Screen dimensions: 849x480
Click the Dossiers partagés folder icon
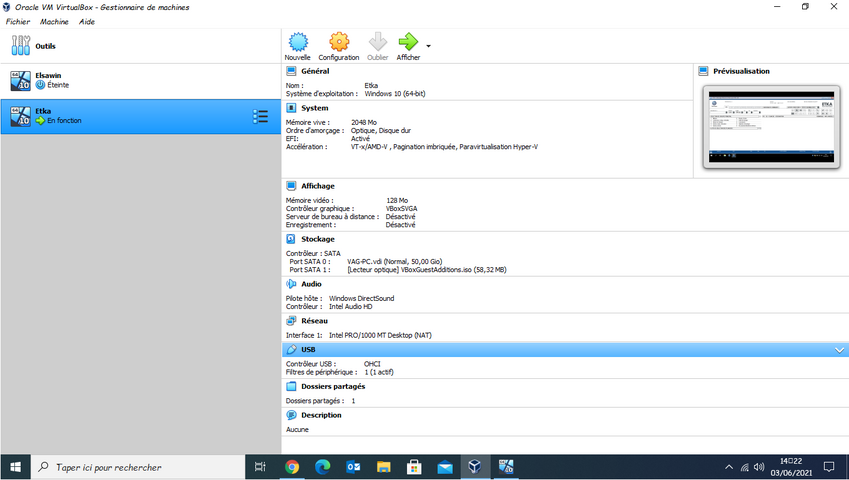pyautogui.click(x=291, y=386)
